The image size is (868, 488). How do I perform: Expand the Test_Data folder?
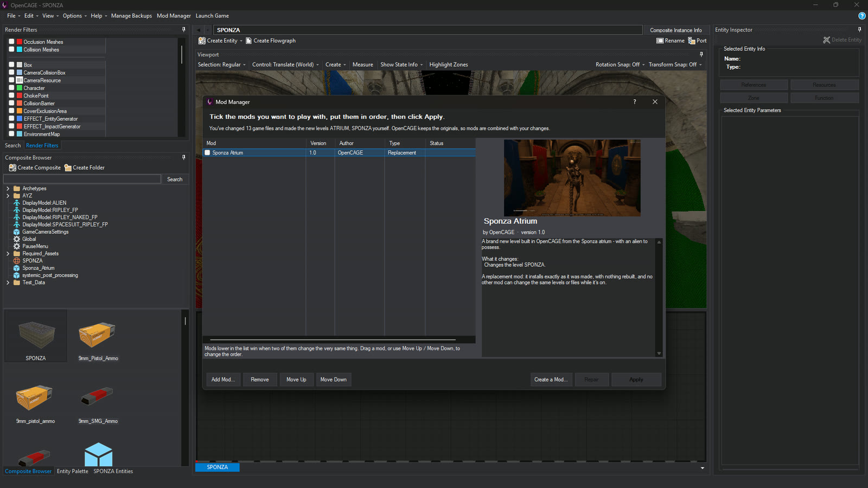click(x=8, y=282)
